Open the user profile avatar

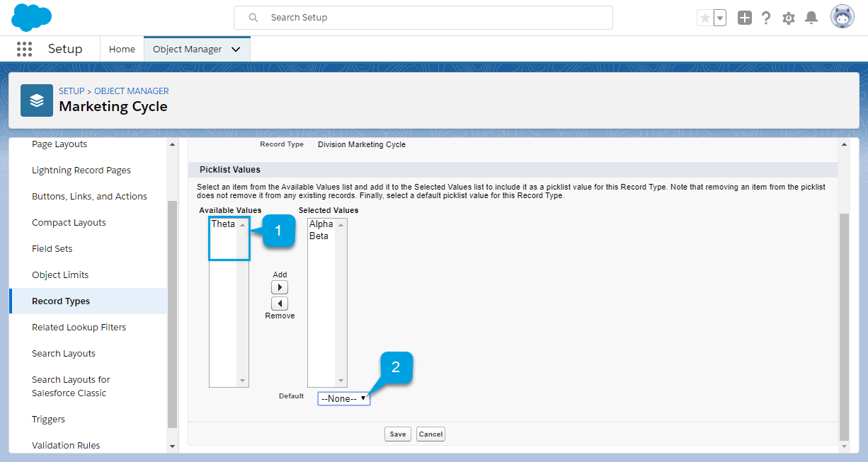pos(842,18)
